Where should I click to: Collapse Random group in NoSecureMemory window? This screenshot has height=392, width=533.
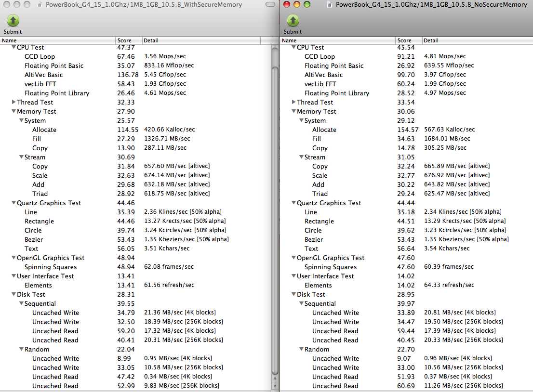coord(301,349)
